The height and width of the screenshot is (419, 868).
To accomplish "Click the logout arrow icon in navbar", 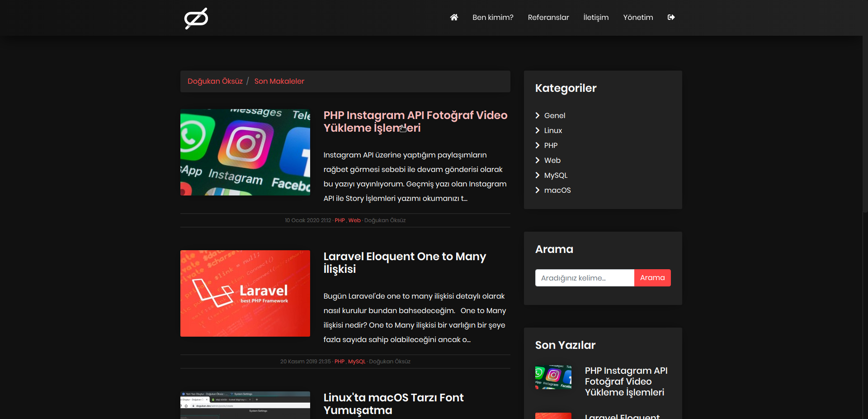I will pos(671,17).
